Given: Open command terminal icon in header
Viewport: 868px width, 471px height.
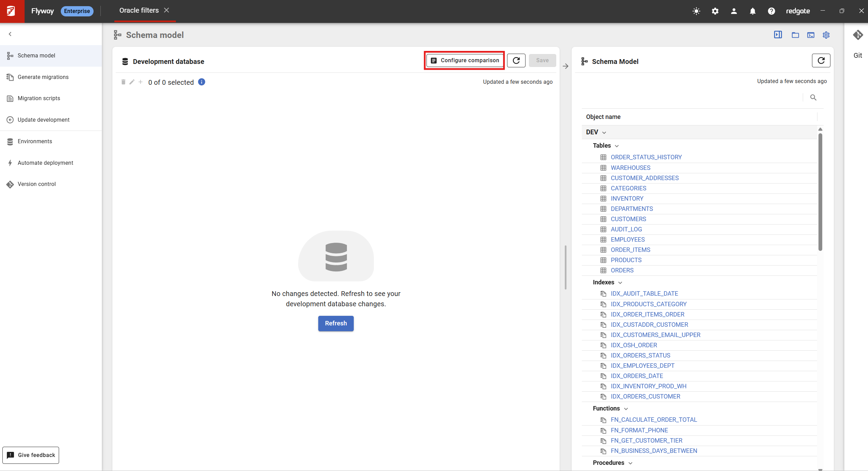Looking at the screenshot, I should 811,35.
